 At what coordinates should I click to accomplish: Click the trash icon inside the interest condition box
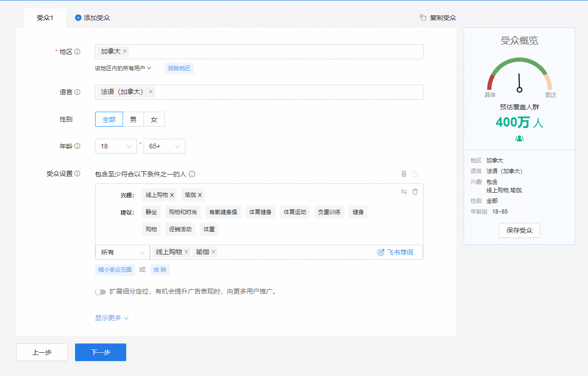(415, 191)
